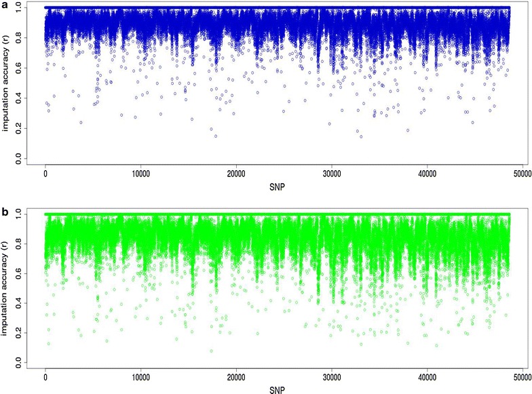This screenshot has width=532, height=394.
Task: Select the SNP axis title under the green plot
Action: tap(275, 388)
